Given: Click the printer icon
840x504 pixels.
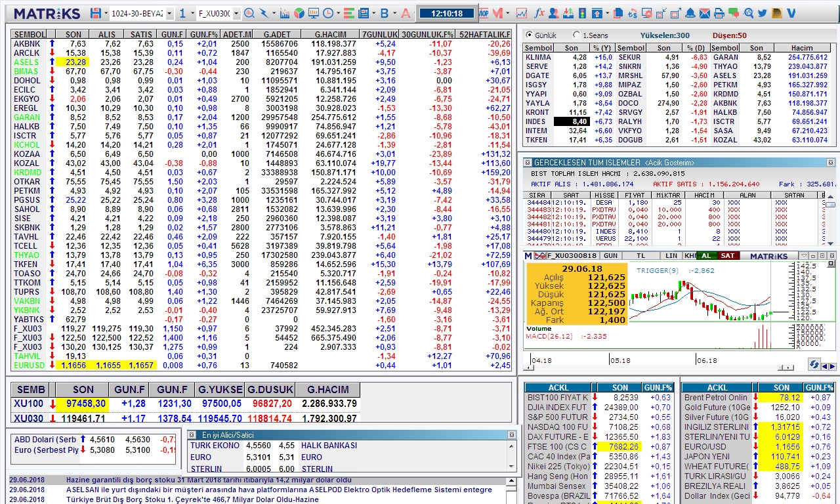Looking at the screenshot, I should [x=719, y=13].
